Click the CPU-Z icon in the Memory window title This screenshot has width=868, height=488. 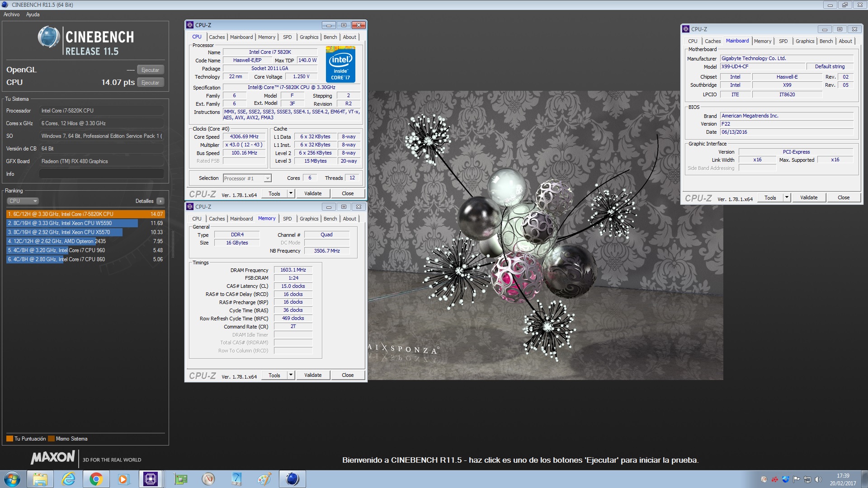point(190,206)
